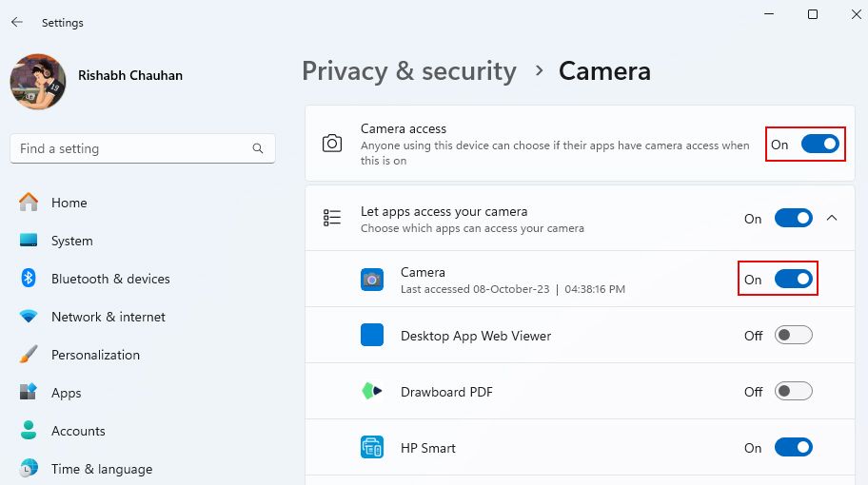Click the Bluetooth & devices icon
Image resolution: width=868 pixels, height=485 pixels.
[x=29, y=279]
